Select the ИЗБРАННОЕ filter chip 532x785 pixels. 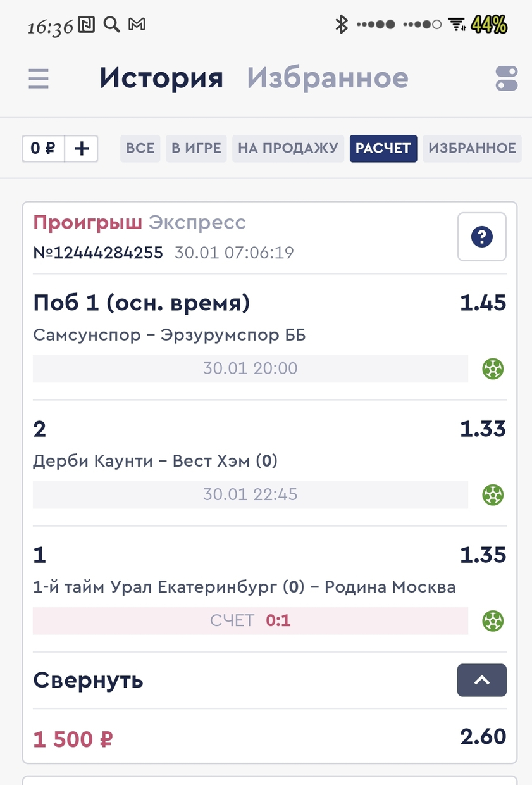tap(472, 149)
